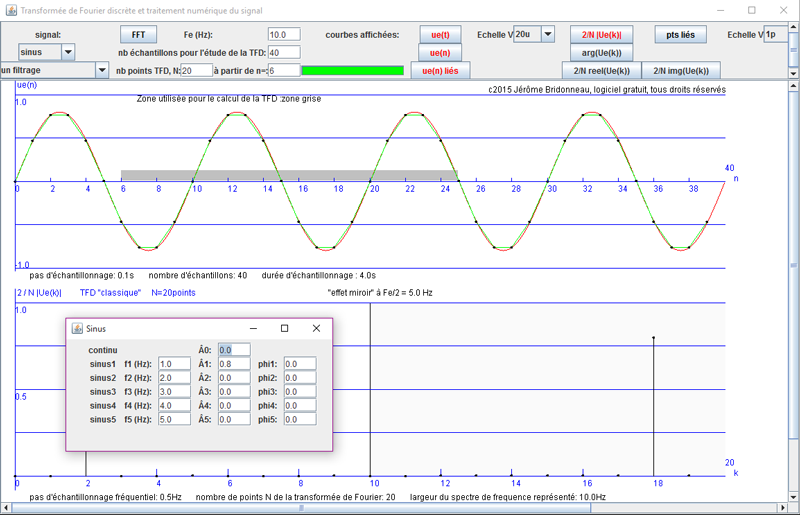
Task: Open the Echelle V 20u dropdown
Action: tap(547, 35)
